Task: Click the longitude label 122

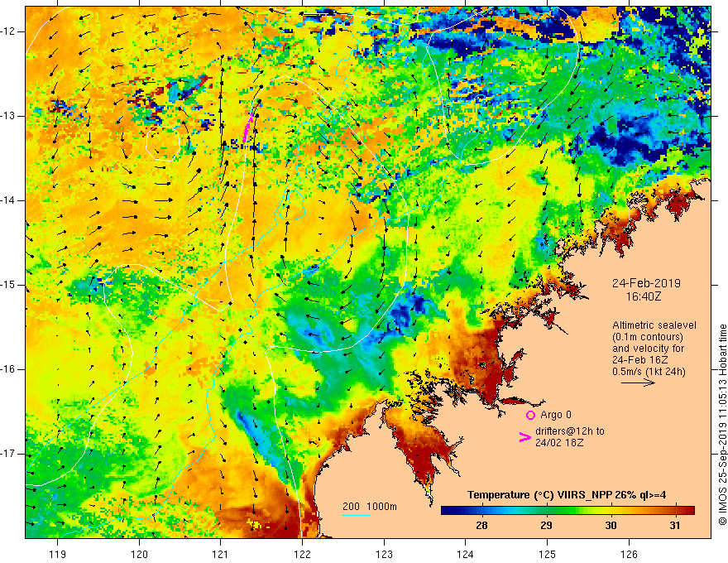Action: coord(302,554)
